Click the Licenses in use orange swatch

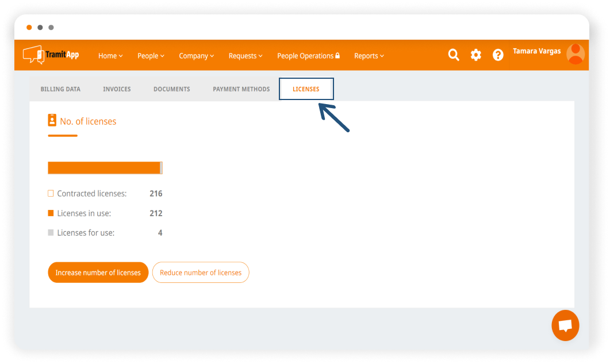click(51, 213)
